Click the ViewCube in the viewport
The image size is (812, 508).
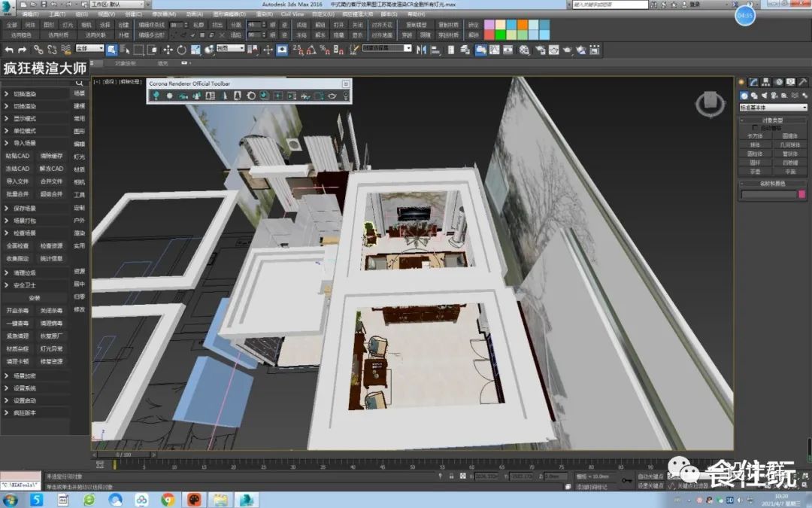point(710,103)
